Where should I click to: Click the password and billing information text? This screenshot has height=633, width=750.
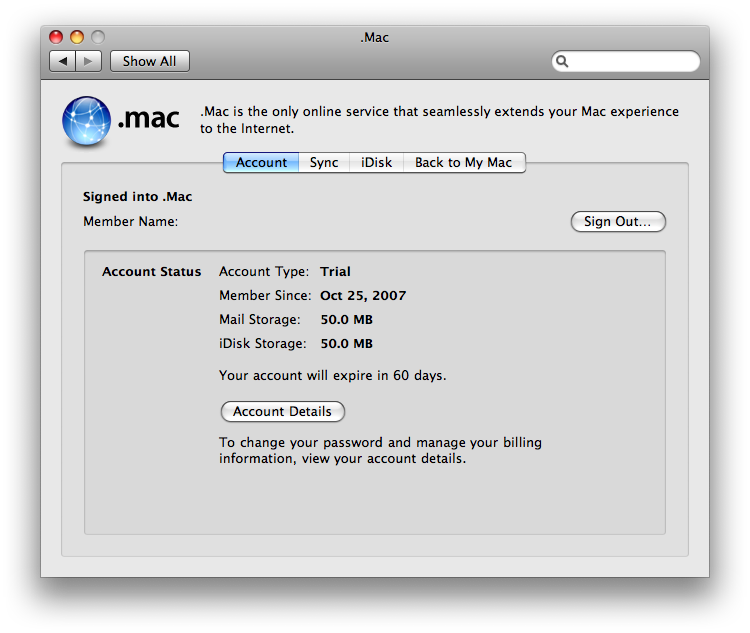coord(380,450)
